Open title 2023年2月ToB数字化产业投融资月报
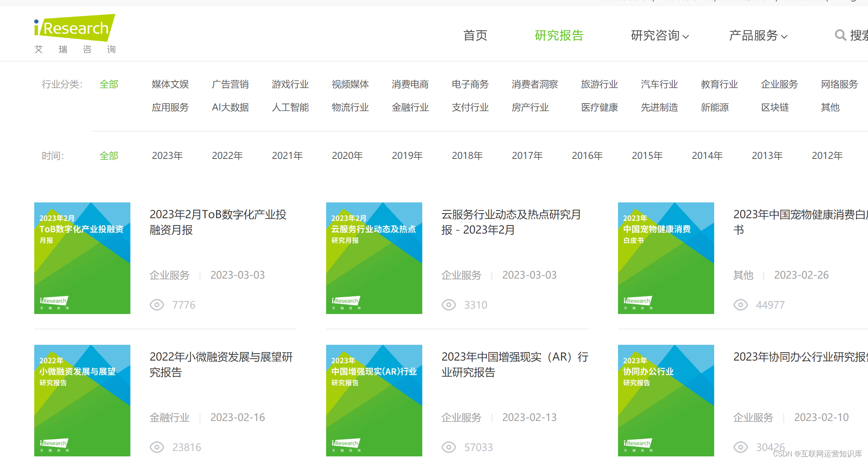The image size is (868, 461). coord(218,222)
